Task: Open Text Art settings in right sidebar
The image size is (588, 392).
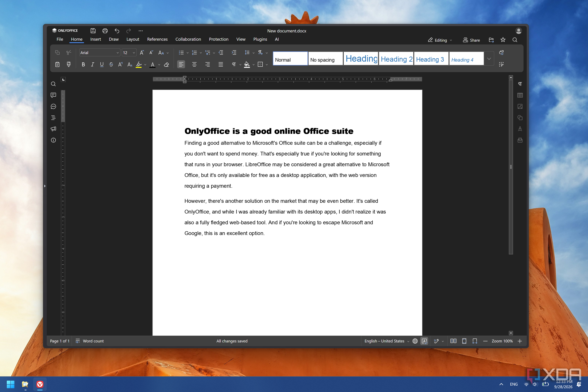Action: point(520,129)
